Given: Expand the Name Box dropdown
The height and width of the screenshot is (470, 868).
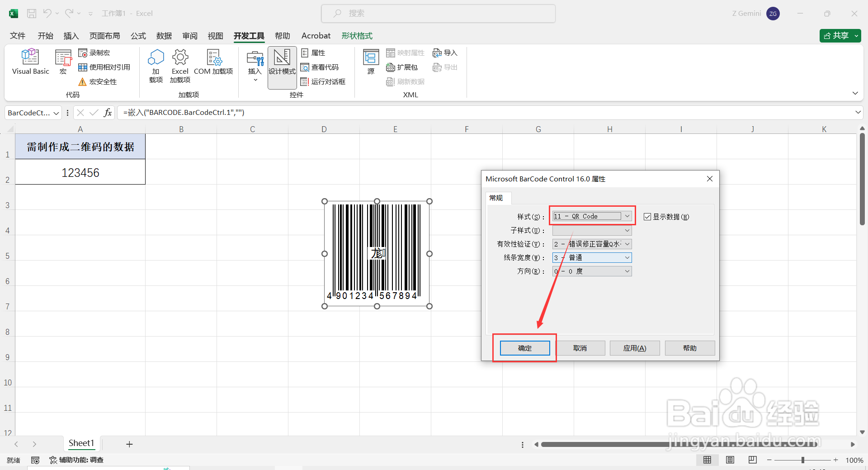Looking at the screenshot, I should 57,113.
